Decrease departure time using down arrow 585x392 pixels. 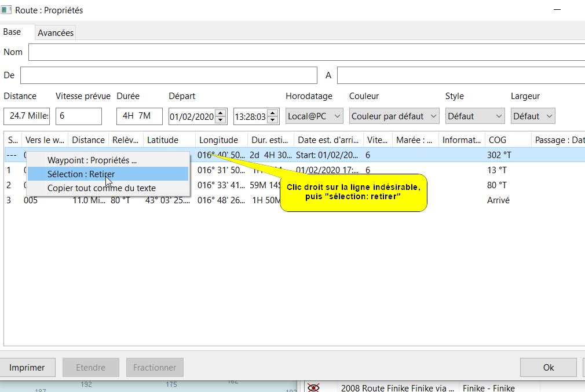point(272,120)
